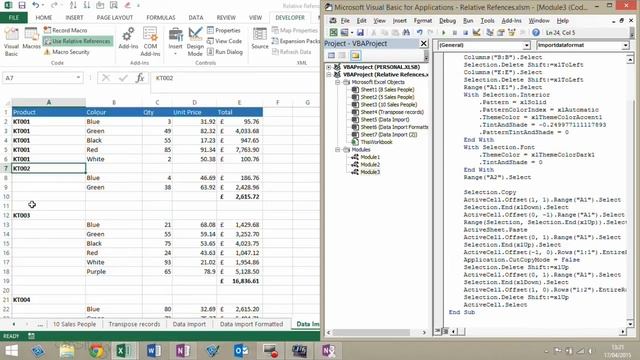Open the Visual Basic editor from ribbon
Image resolution: width=640 pixels, height=360 pixels.
click(x=11, y=42)
